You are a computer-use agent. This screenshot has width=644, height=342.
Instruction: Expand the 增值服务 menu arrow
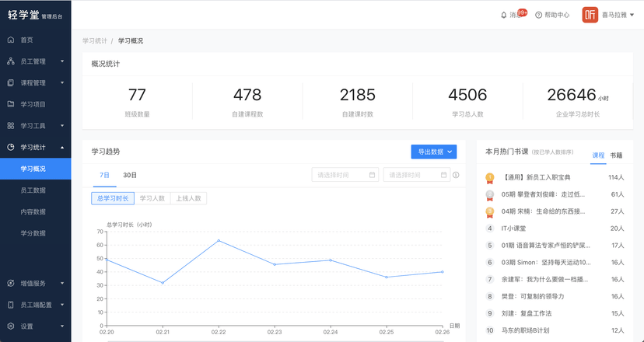tap(62, 283)
